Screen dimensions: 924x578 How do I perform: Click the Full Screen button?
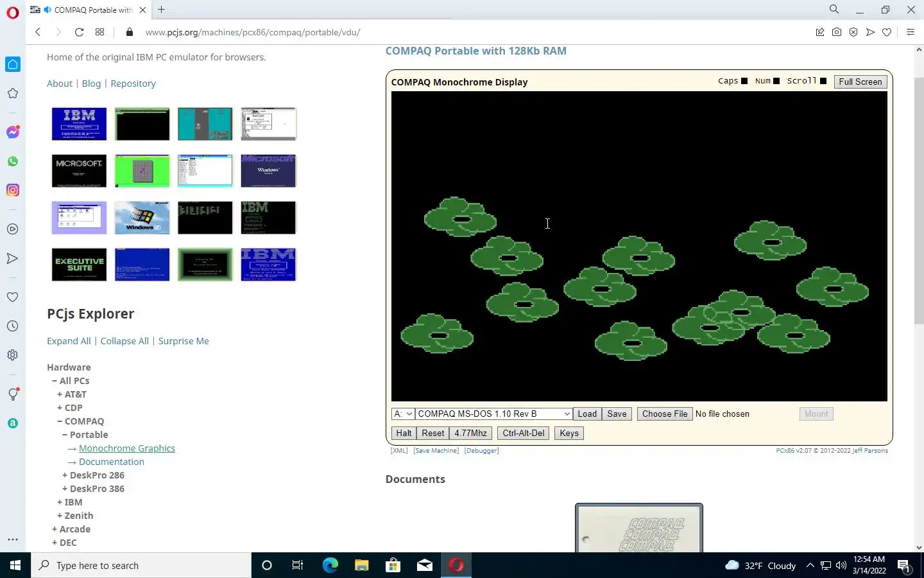(x=860, y=82)
